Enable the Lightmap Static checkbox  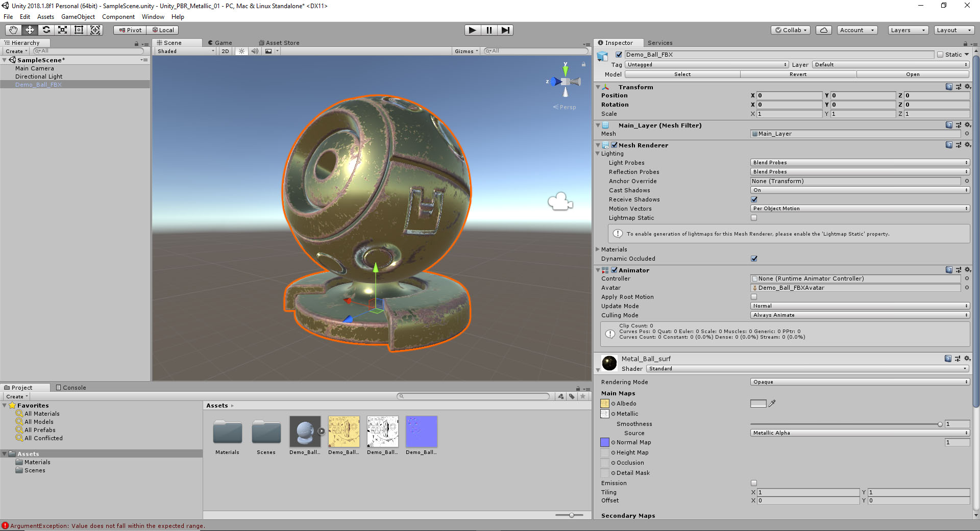[754, 218]
